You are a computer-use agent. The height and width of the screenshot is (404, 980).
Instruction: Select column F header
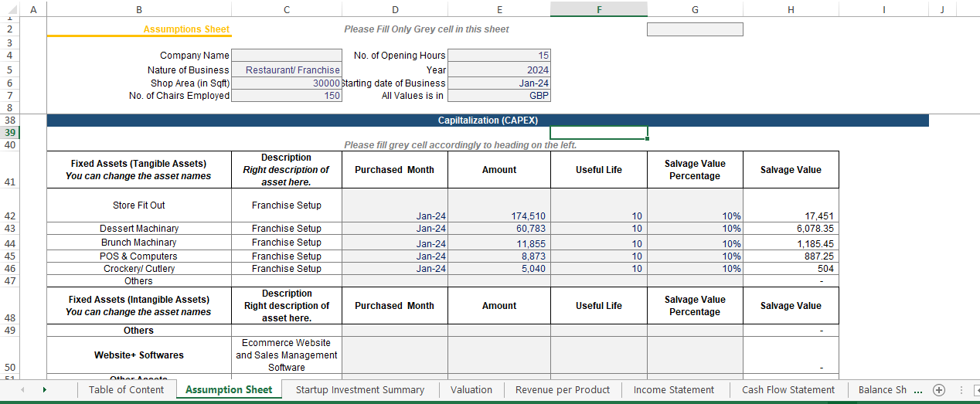click(599, 9)
